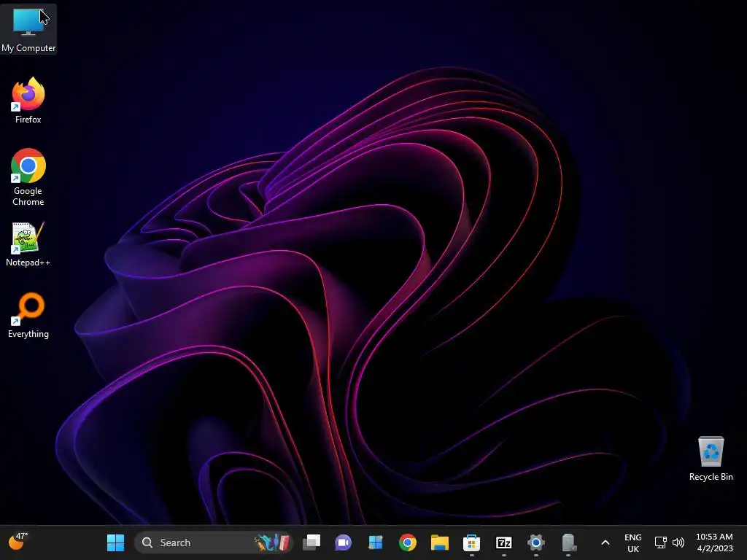Image resolution: width=747 pixels, height=560 pixels.
Task: Switch input language ENG UK
Action: click(x=632, y=542)
